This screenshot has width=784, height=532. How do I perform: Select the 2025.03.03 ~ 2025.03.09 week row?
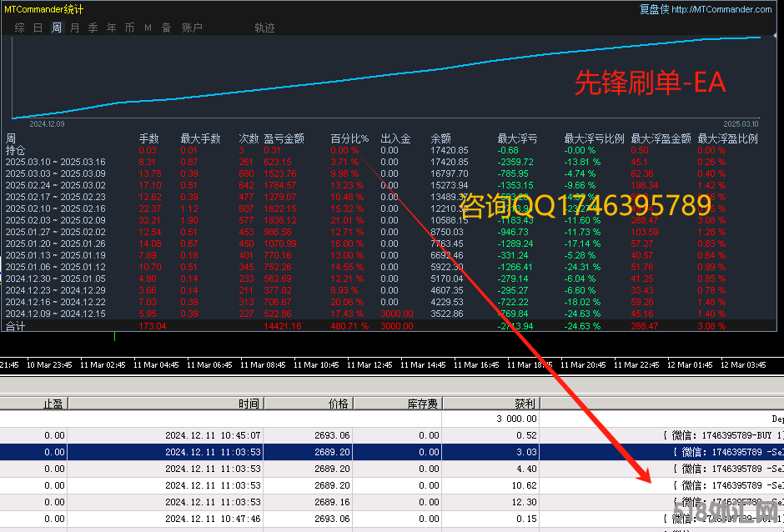pos(56,173)
